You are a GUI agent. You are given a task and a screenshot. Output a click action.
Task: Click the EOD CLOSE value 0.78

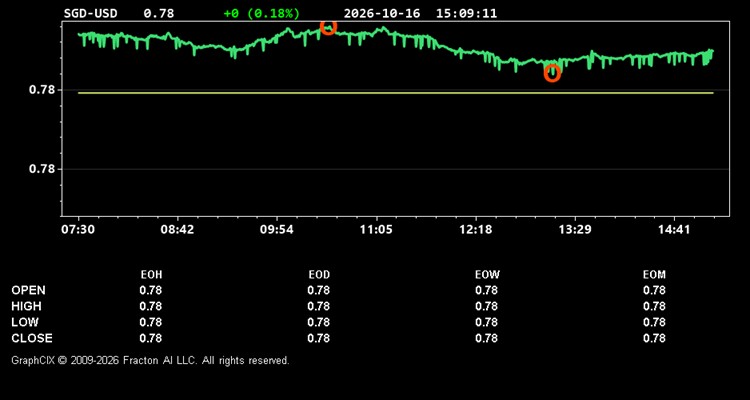(x=319, y=338)
